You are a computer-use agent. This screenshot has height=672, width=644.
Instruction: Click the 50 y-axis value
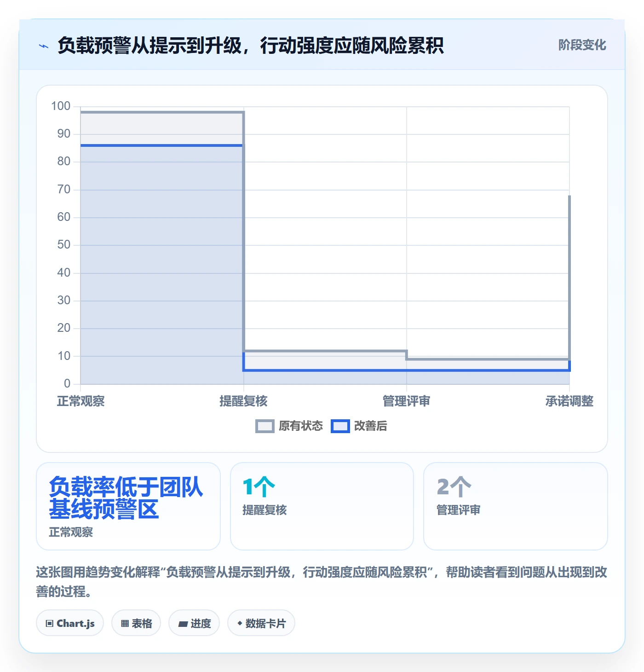(x=64, y=245)
